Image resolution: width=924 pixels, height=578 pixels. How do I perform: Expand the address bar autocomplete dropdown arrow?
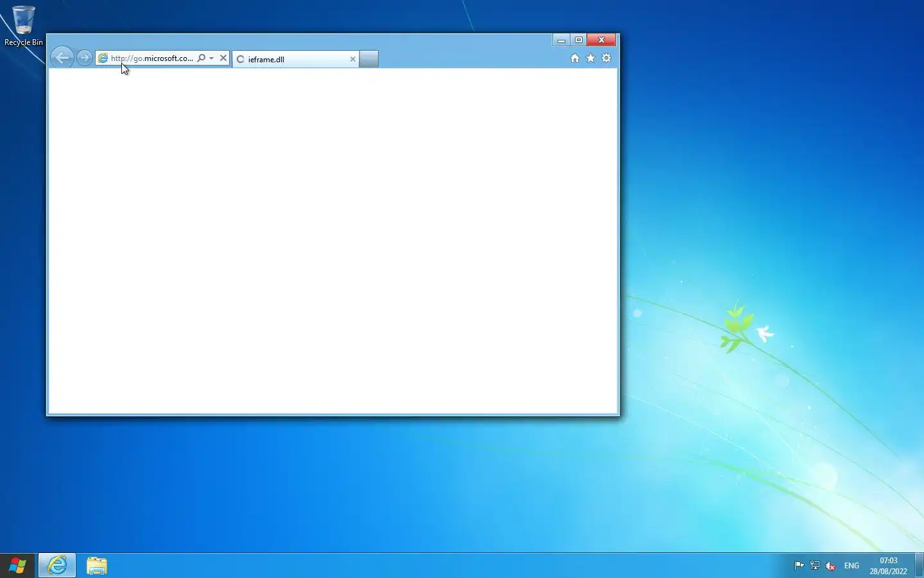(x=211, y=58)
